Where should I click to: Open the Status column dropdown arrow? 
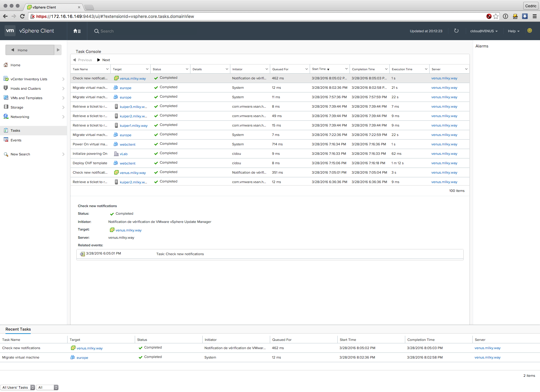tap(187, 69)
